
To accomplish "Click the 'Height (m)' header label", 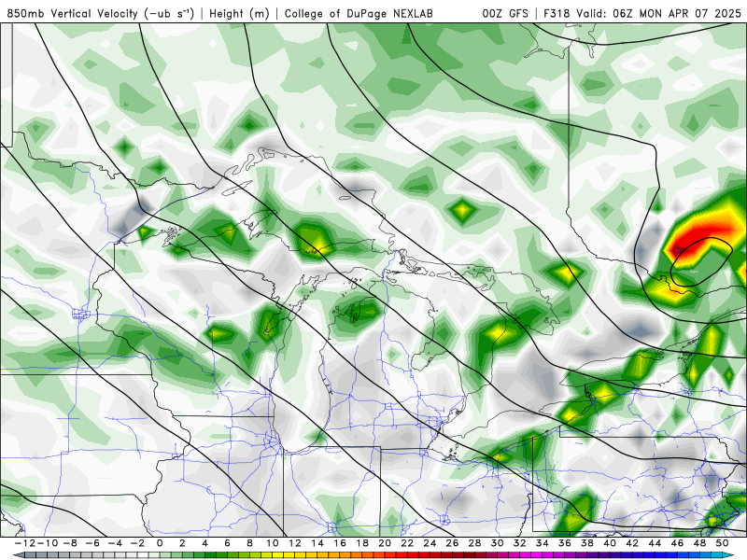I will pos(240,13).
